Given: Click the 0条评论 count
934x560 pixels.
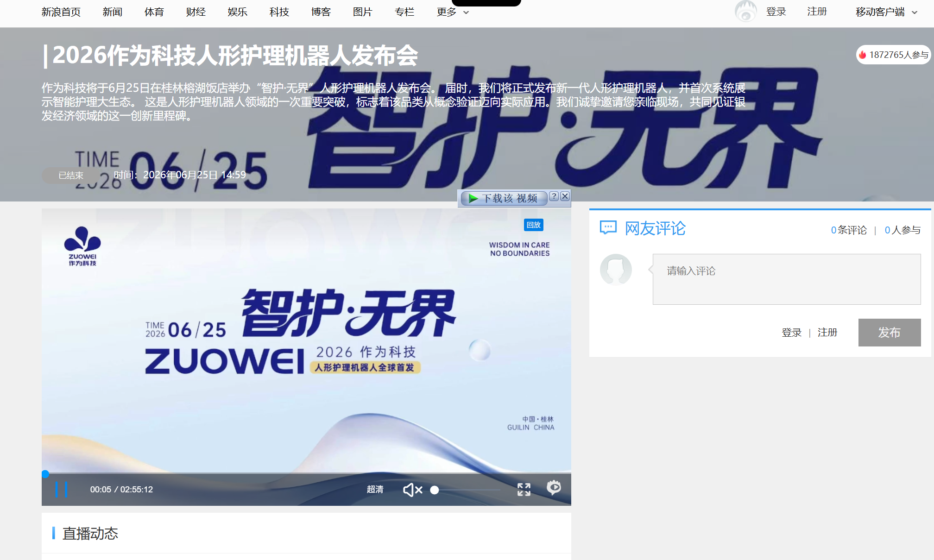Looking at the screenshot, I should click(x=849, y=230).
